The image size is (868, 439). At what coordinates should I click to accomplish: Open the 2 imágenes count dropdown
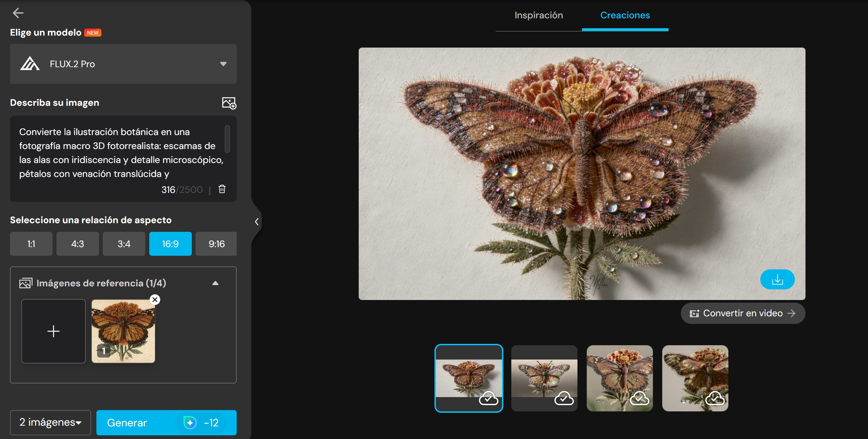[x=50, y=422]
